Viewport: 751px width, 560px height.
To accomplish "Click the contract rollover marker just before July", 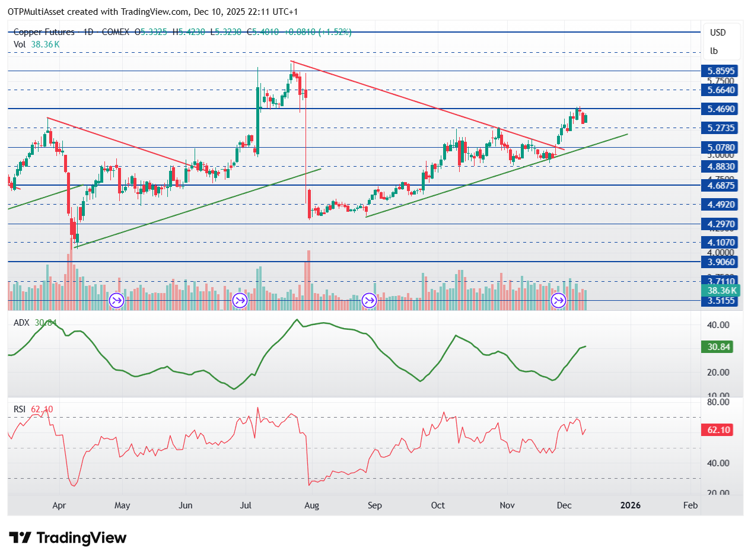I will [x=240, y=301].
